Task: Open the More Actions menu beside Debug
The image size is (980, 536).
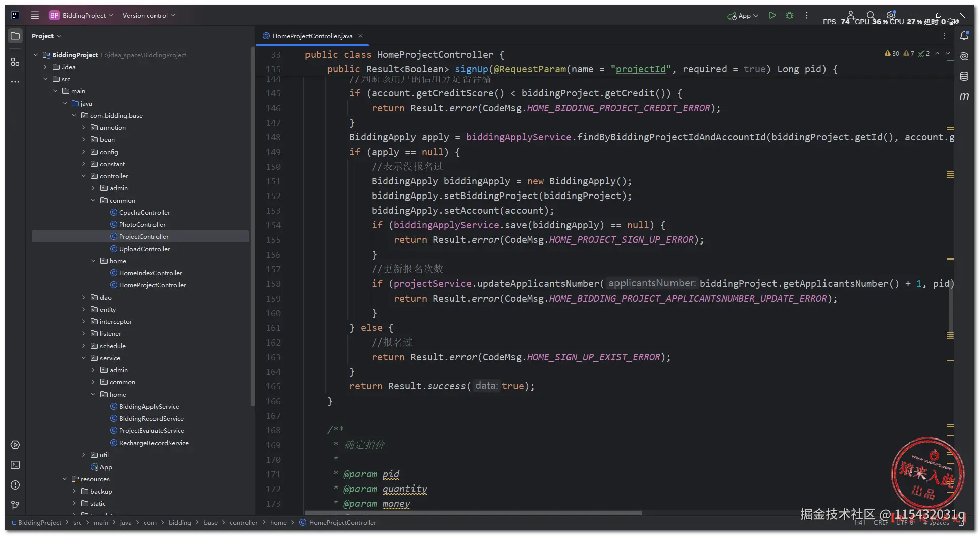Action: tap(807, 15)
